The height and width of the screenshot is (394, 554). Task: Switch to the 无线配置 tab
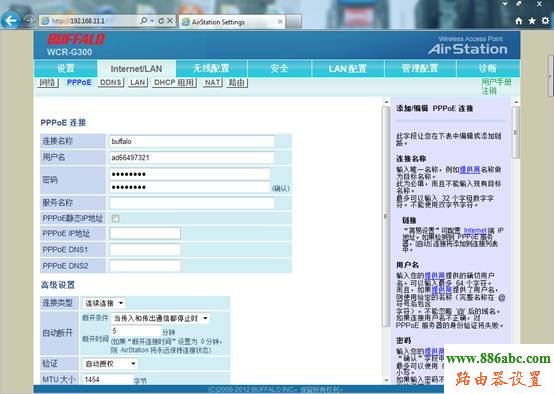click(211, 68)
